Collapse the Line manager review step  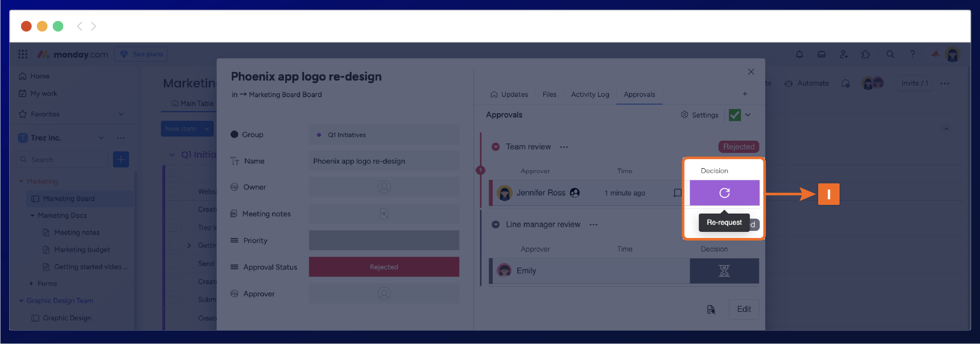(x=495, y=225)
